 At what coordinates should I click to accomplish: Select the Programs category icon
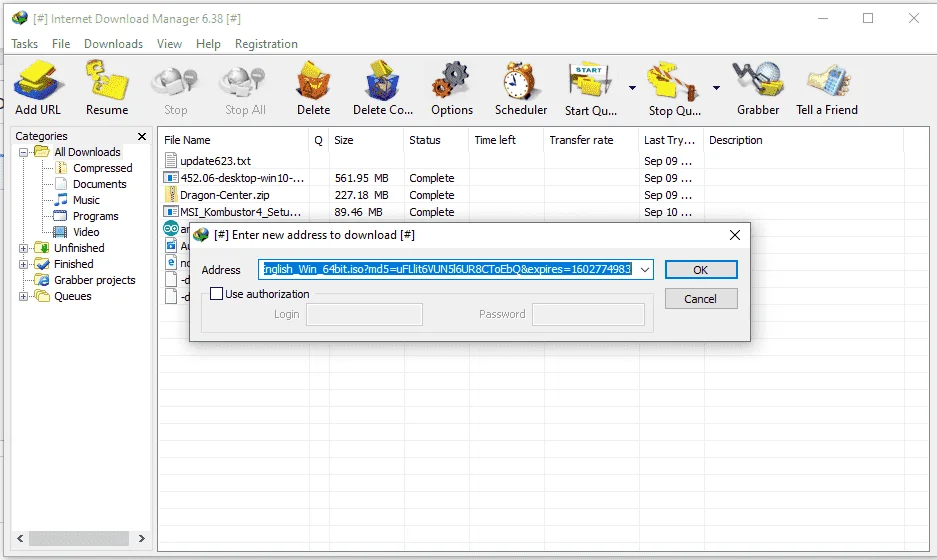(60, 216)
